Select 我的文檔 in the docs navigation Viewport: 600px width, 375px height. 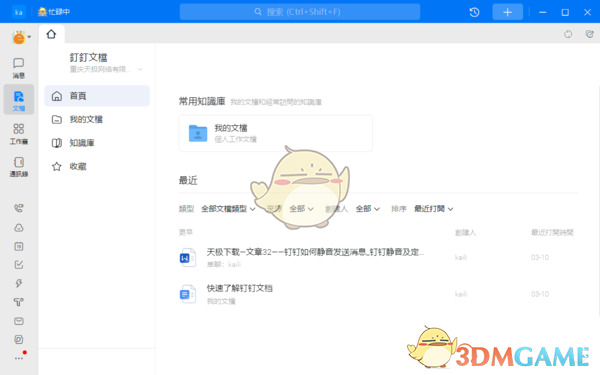[x=97, y=119]
